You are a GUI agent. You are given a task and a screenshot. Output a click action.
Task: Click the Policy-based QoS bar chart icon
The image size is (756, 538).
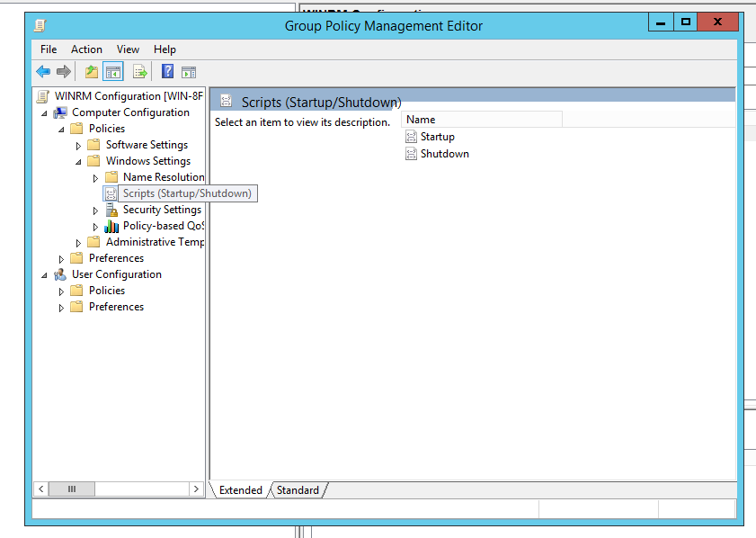pos(111,226)
